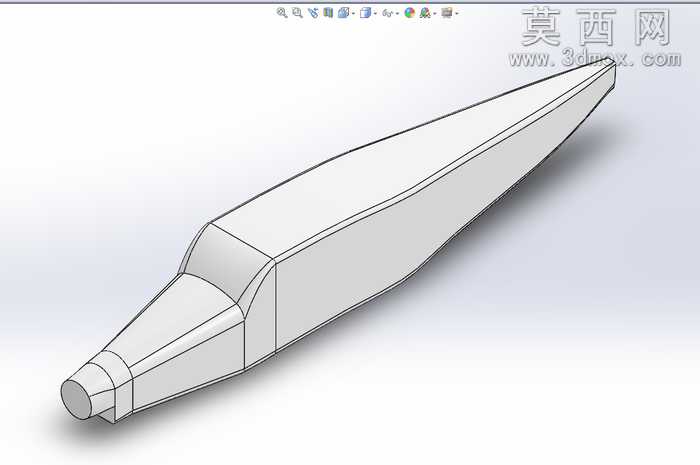
Task: Toggle the Section View tool
Action: click(328, 13)
